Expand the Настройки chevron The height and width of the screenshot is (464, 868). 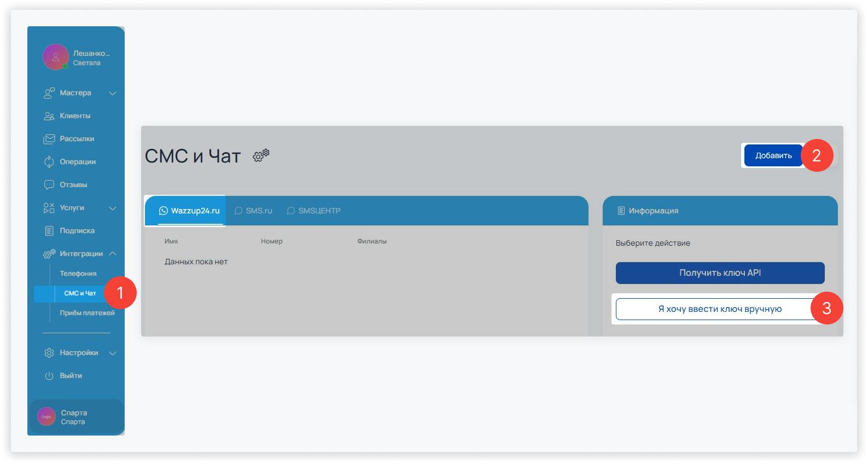point(113,353)
